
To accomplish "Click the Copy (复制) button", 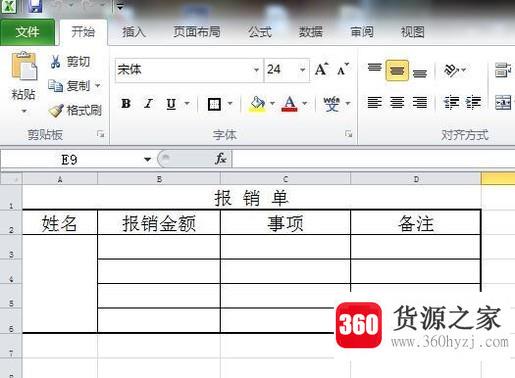I will pyautogui.click(x=69, y=86).
